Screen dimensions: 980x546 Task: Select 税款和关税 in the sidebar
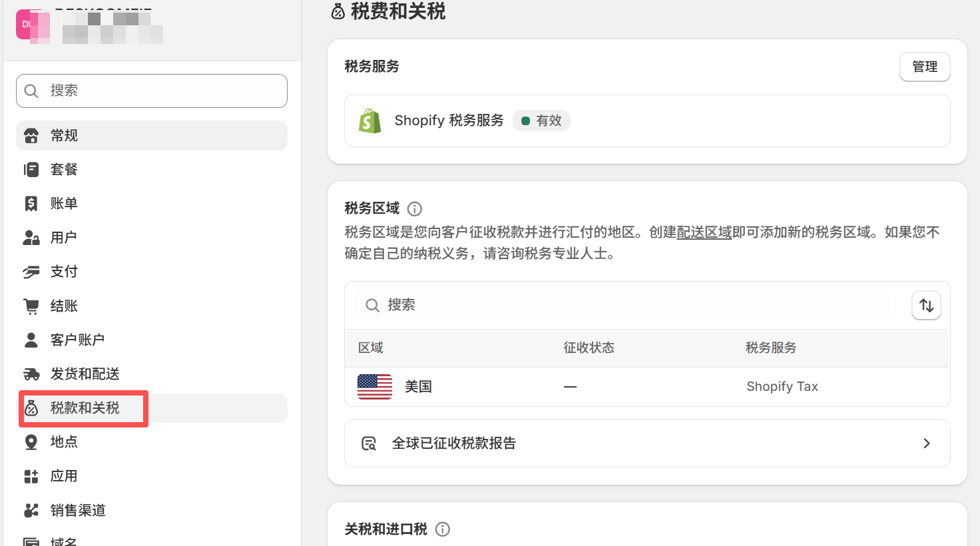152,408
